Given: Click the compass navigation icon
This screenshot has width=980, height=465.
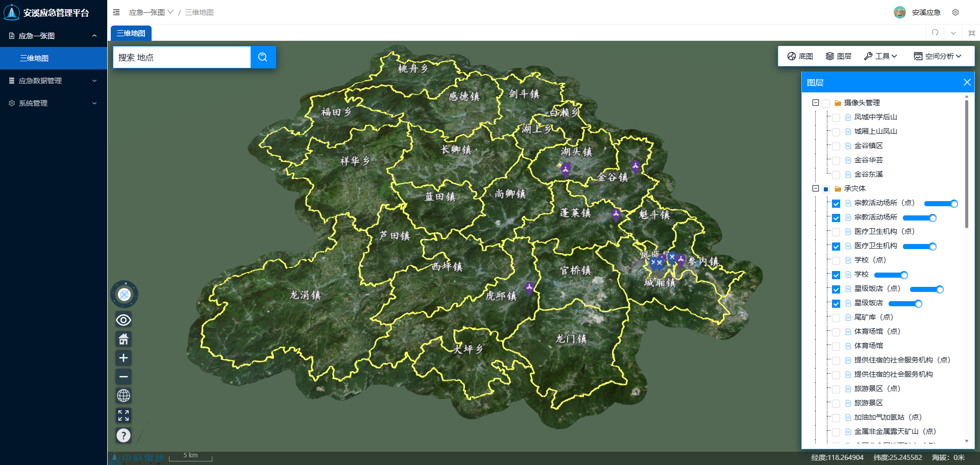Looking at the screenshot, I should coord(124,295).
